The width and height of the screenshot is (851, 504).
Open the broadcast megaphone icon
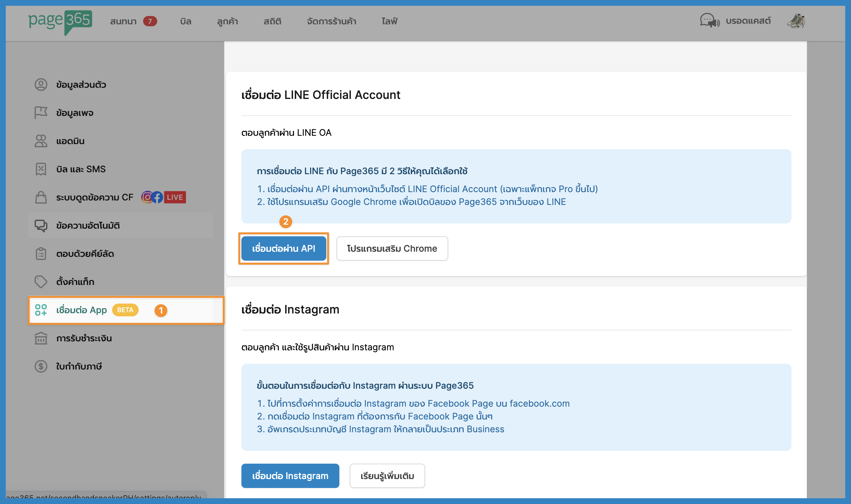709,21
